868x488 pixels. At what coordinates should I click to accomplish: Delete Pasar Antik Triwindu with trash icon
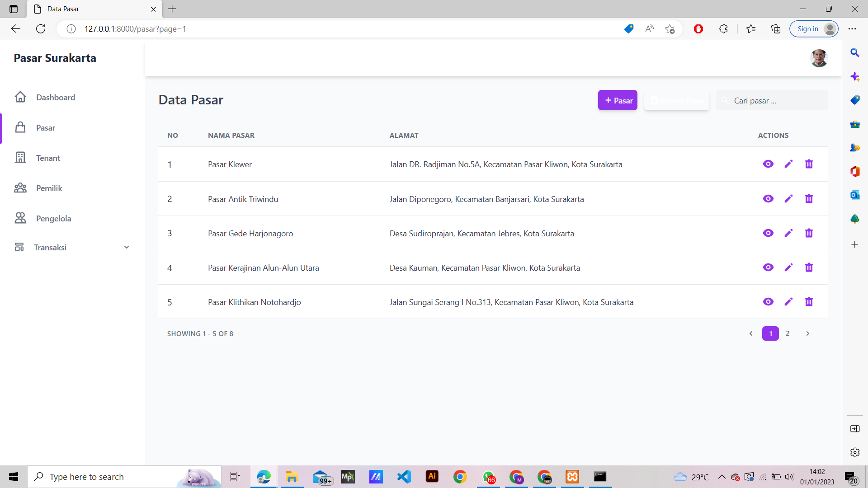pyautogui.click(x=809, y=199)
